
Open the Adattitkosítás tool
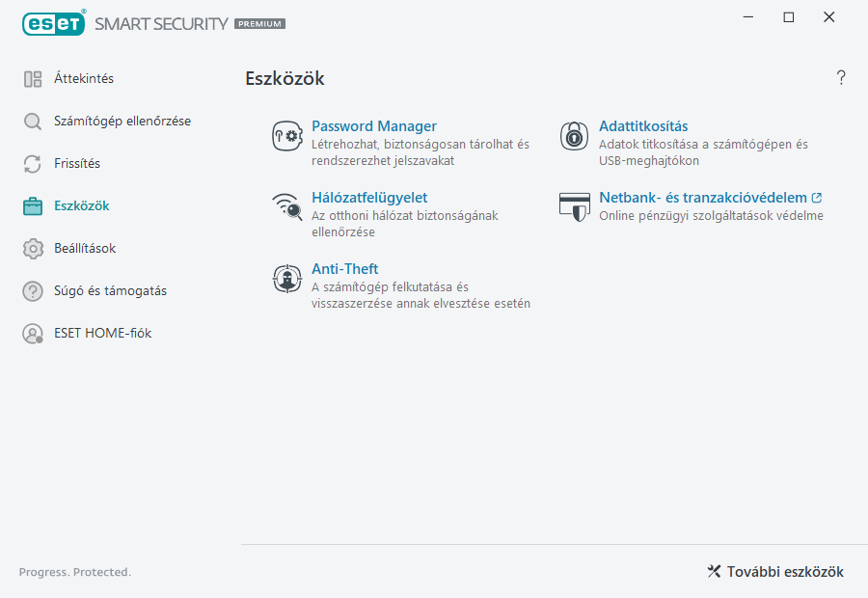coord(643,125)
